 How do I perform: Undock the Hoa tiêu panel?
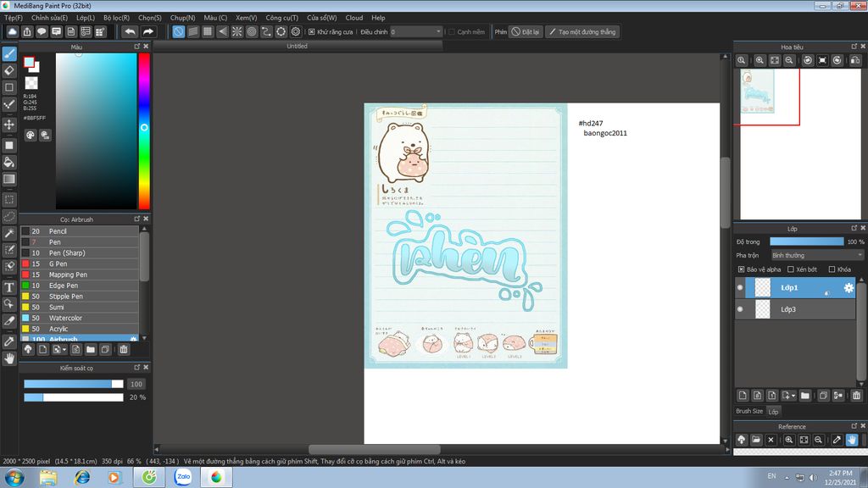(x=854, y=47)
